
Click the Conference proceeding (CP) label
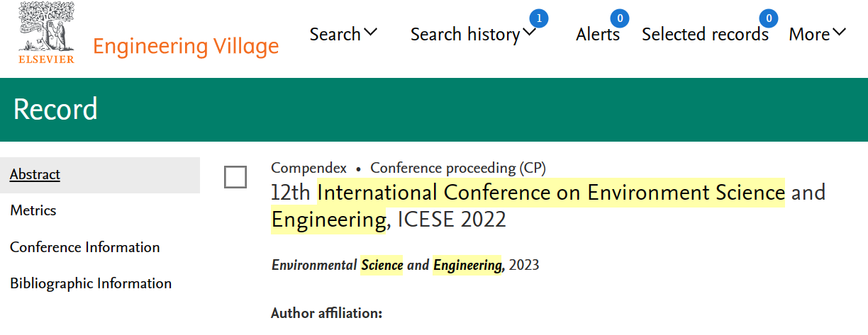(458, 168)
